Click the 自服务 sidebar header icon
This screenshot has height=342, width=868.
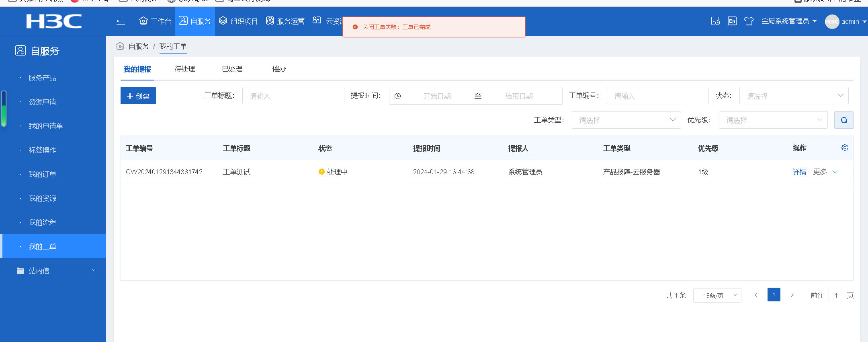point(20,51)
